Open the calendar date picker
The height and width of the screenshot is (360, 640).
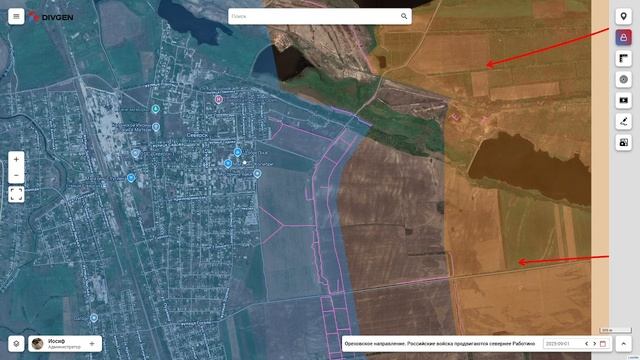coord(603,344)
